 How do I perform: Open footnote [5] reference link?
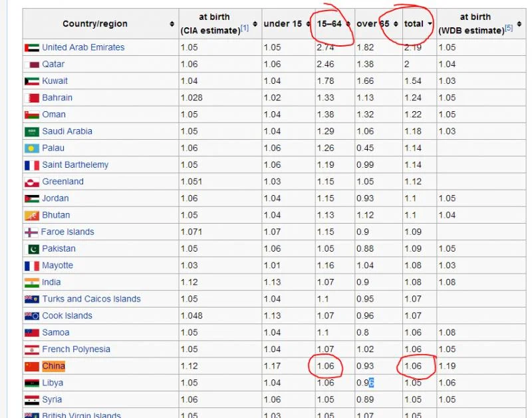(x=509, y=28)
